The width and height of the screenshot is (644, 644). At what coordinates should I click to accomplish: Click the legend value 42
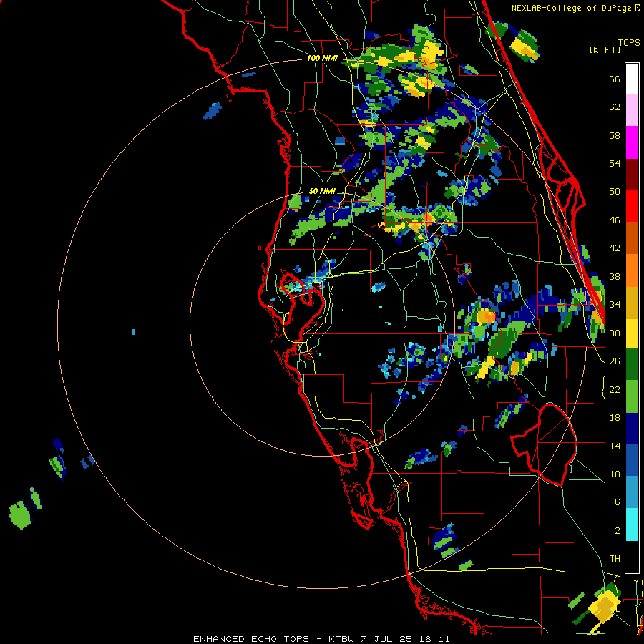tap(615, 248)
